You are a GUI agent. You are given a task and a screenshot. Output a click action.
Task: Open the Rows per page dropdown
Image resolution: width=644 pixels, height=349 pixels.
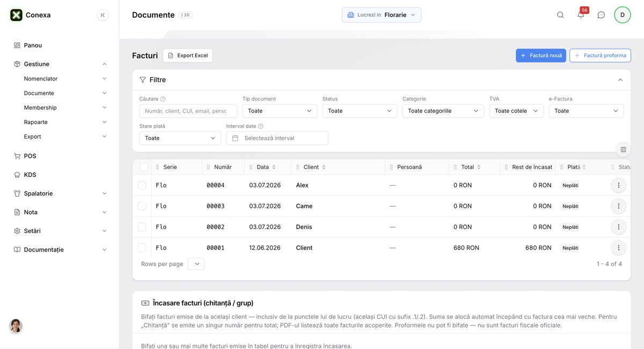click(196, 264)
